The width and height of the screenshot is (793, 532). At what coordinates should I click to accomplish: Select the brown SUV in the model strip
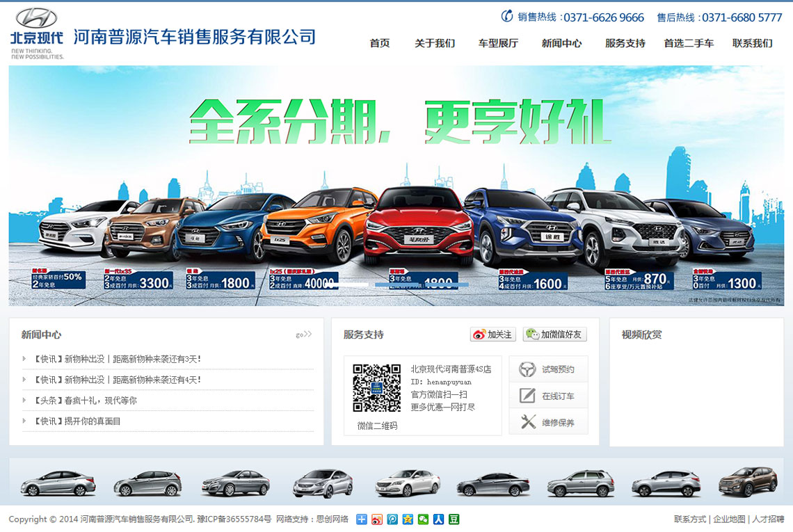(748, 482)
